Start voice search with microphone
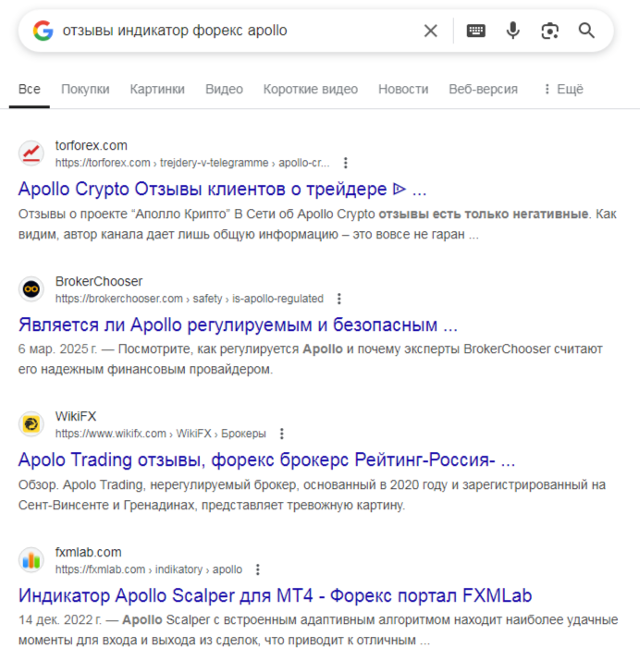Viewport: 640px width, 672px height. pos(512,31)
